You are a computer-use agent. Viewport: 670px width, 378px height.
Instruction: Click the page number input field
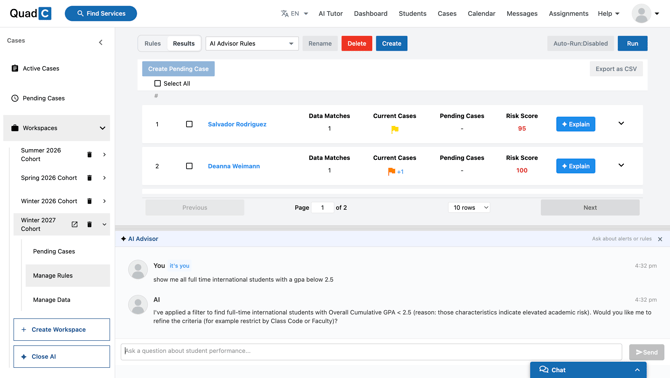[x=322, y=208]
